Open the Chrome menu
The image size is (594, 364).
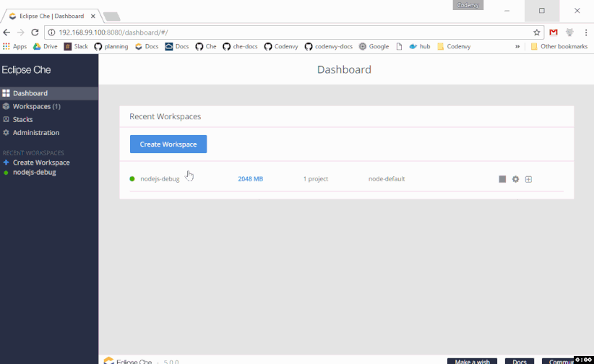pos(585,32)
